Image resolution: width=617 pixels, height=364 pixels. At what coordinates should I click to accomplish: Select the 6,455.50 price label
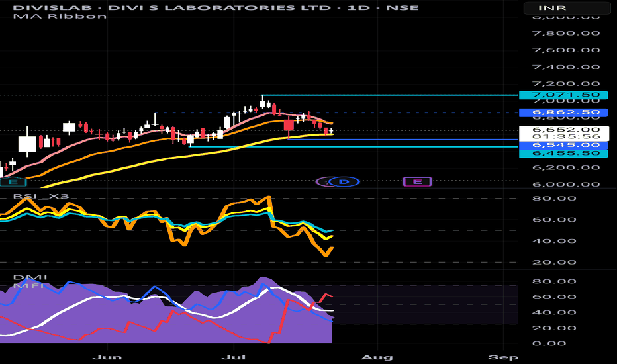pos(563,154)
